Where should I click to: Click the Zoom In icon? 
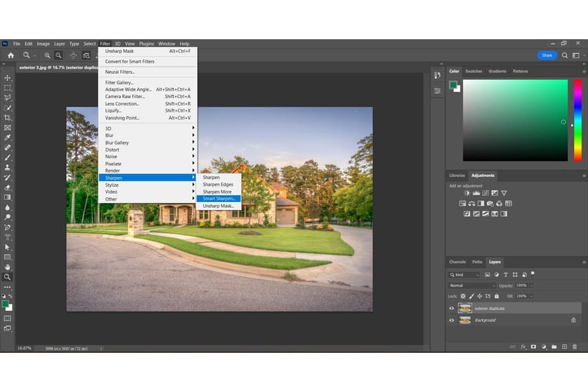click(x=47, y=56)
